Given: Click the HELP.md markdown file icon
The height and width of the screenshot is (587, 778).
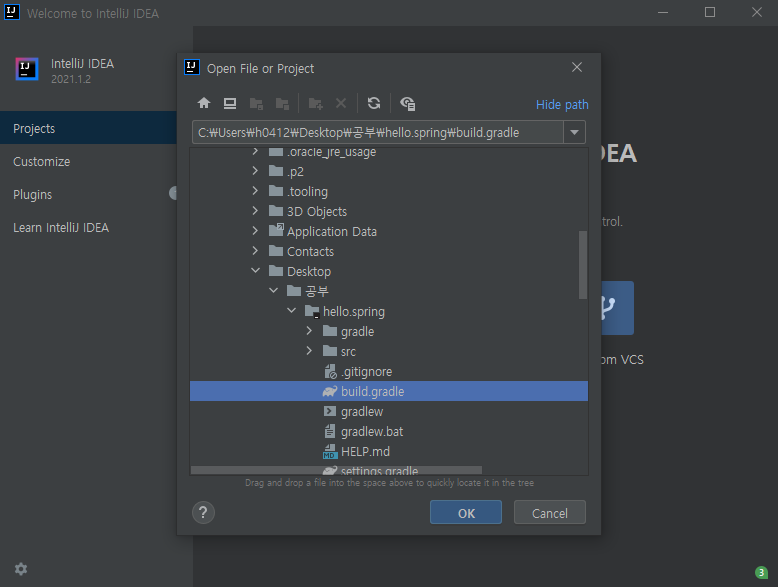Looking at the screenshot, I should point(329,452).
